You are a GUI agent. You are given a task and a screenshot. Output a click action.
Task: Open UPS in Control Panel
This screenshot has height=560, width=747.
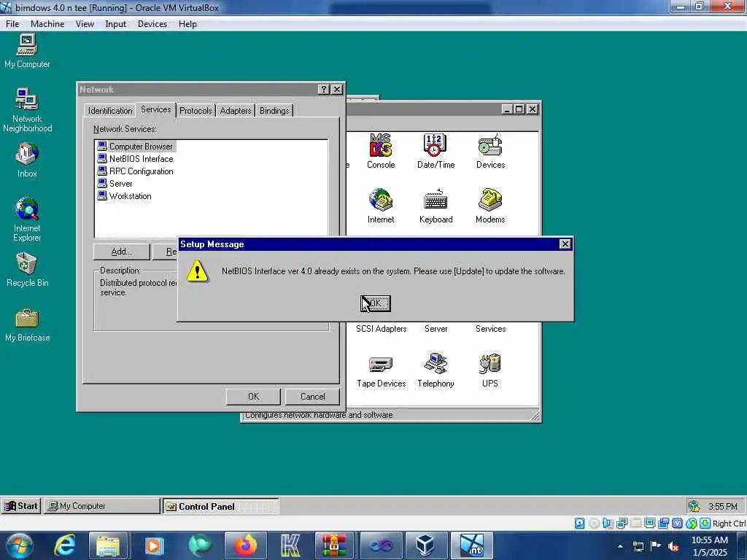click(489, 370)
